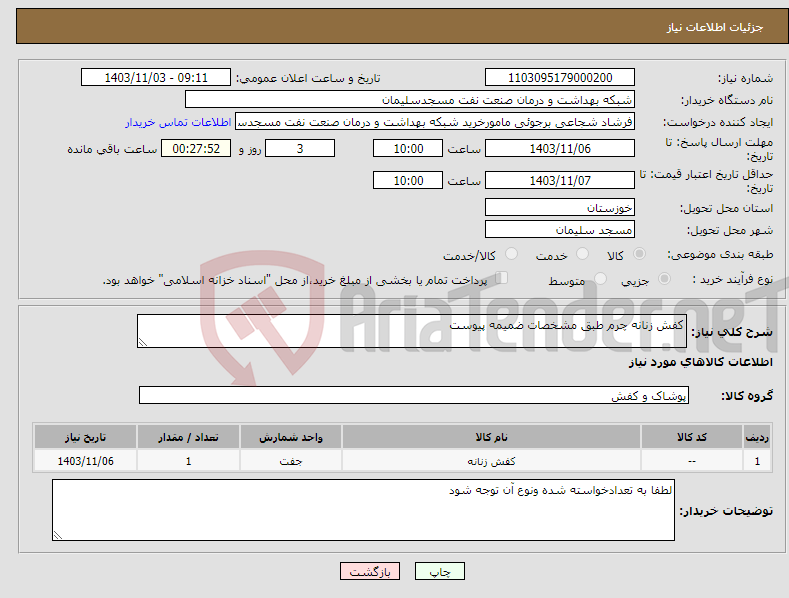Click the price validity time 10:00 field
This screenshot has height=598, width=789.
[x=408, y=180]
